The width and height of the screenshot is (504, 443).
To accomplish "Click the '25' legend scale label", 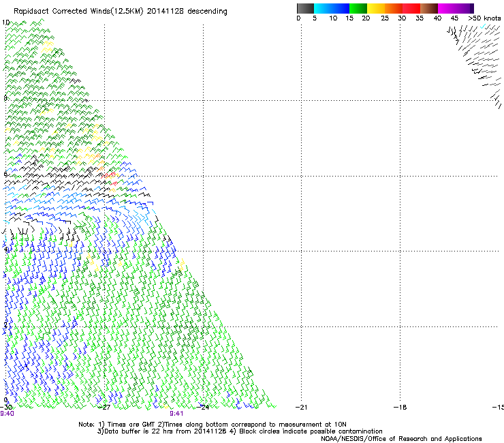I will 385,18.
